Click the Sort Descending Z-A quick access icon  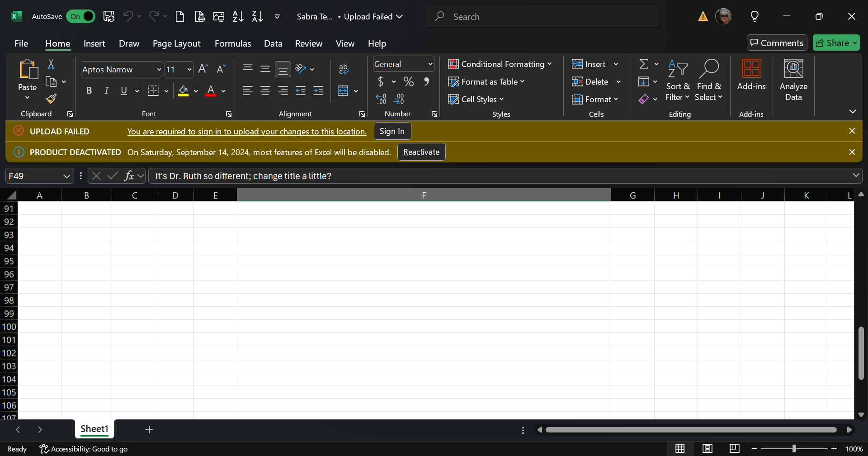[257, 17]
